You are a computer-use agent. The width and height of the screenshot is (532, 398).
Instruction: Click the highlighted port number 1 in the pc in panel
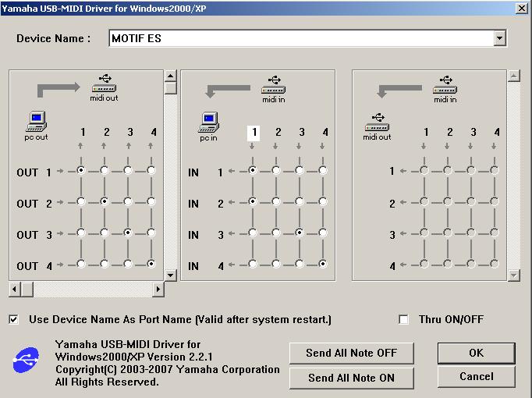click(254, 133)
